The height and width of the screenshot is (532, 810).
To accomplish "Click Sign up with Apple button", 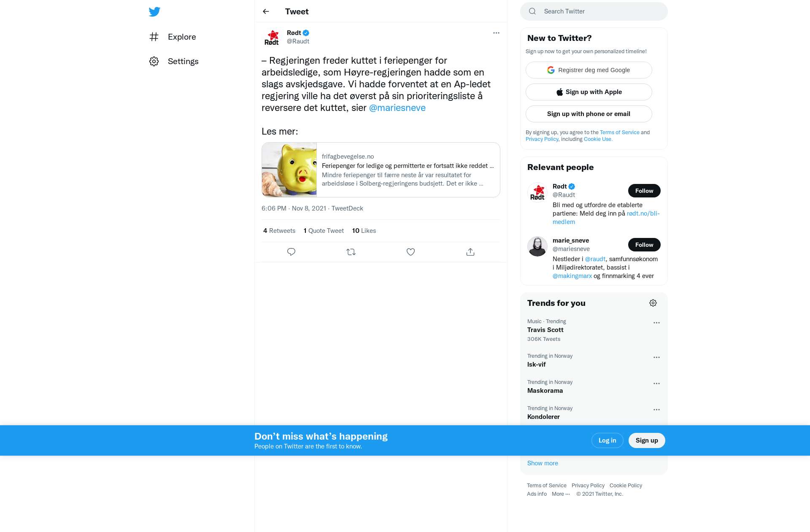I will click(589, 92).
